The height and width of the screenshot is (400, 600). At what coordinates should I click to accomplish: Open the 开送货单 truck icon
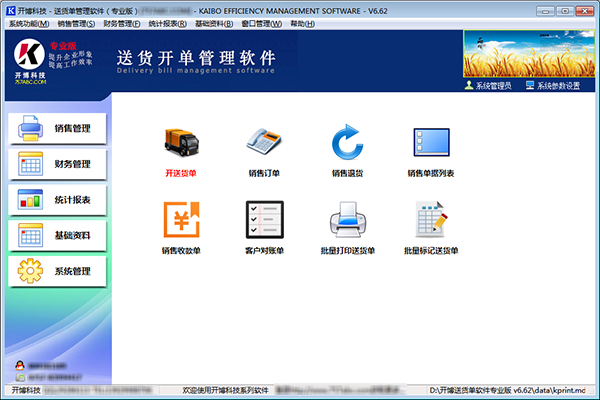181,146
